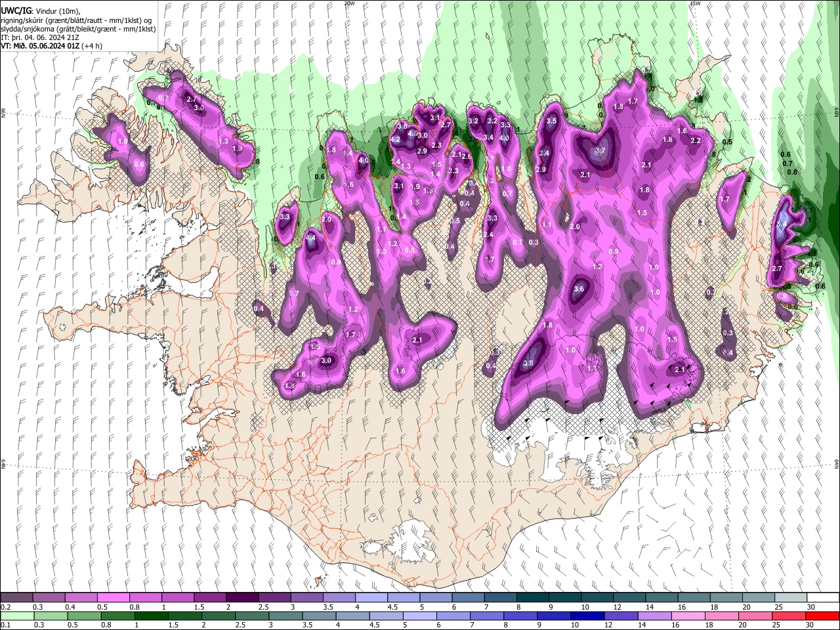Select the red-pink 25–30 rain legend swatch
This screenshot has width=840, height=630.
[x=788, y=616]
